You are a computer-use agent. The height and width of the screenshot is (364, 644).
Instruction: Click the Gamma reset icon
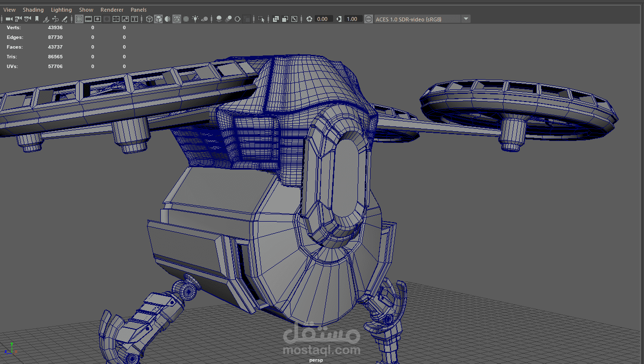pyautogui.click(x=339, y=19)
